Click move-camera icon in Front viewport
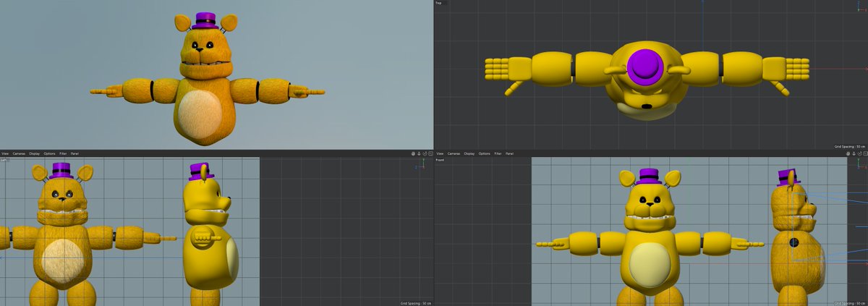Viewport: 868px width, 306px height. [x=848, y=153]
